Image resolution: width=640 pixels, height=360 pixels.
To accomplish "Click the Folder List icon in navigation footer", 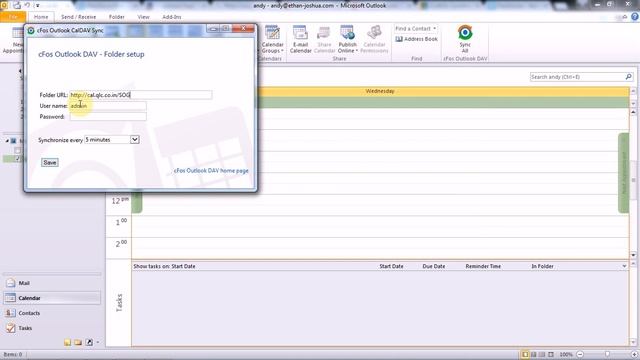I will click(x=78, y=342).
